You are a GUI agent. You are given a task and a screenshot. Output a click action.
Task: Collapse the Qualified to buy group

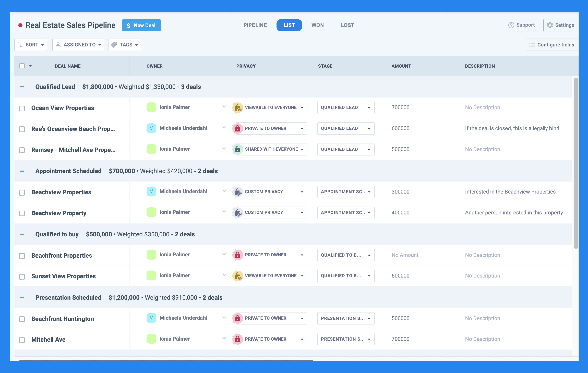click(22, 234)
